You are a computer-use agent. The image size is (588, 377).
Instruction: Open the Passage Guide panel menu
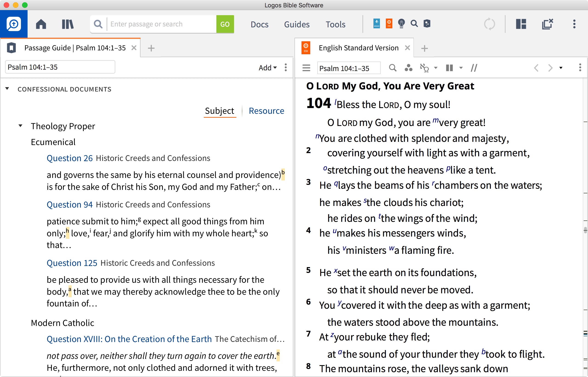pos(286,67)
